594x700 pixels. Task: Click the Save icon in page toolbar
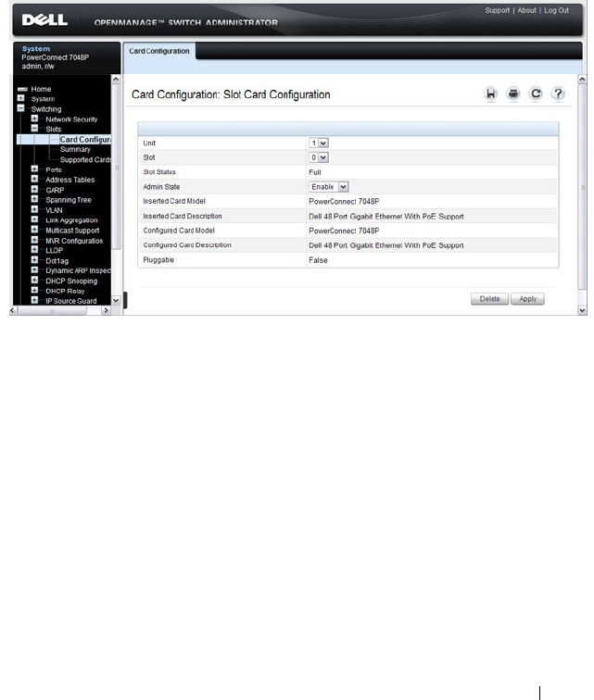point(491,94)
